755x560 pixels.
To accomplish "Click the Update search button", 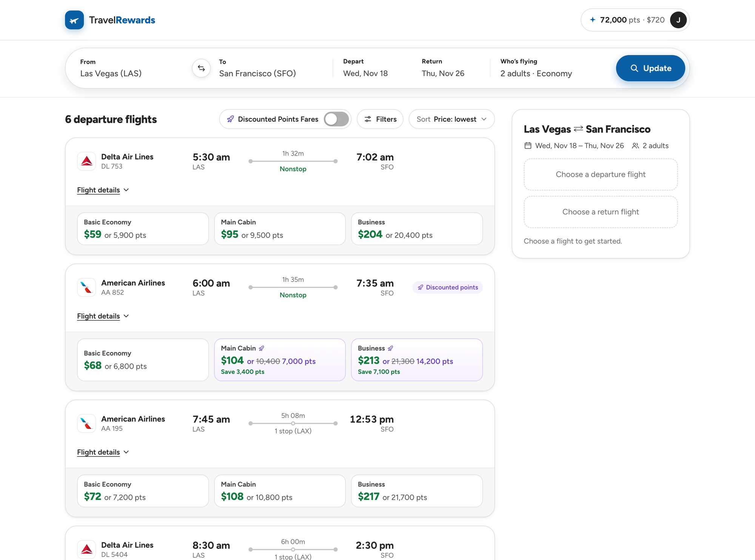I will [x=650, y=68].
